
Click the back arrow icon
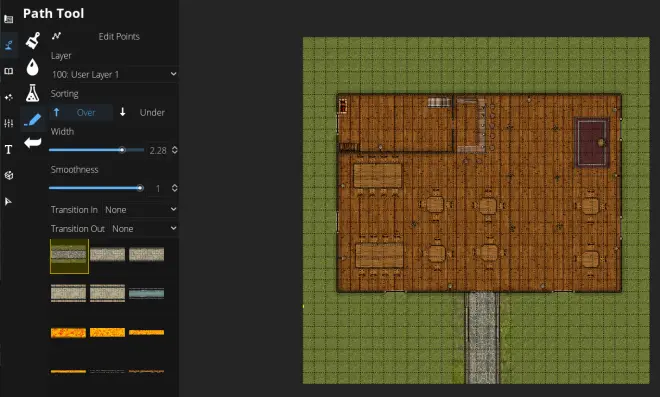(x=32, y=143)
